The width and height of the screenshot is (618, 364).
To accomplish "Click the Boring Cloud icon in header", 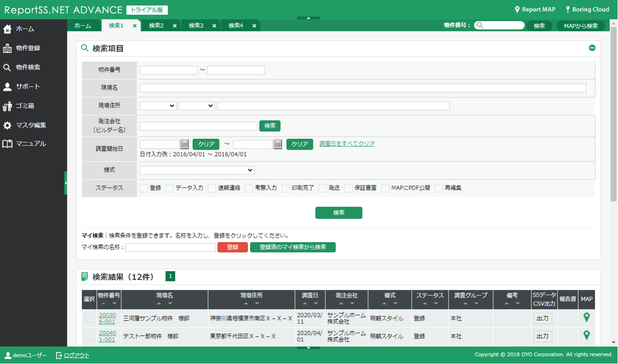I will pyautogui.click(x=568, y=9).
